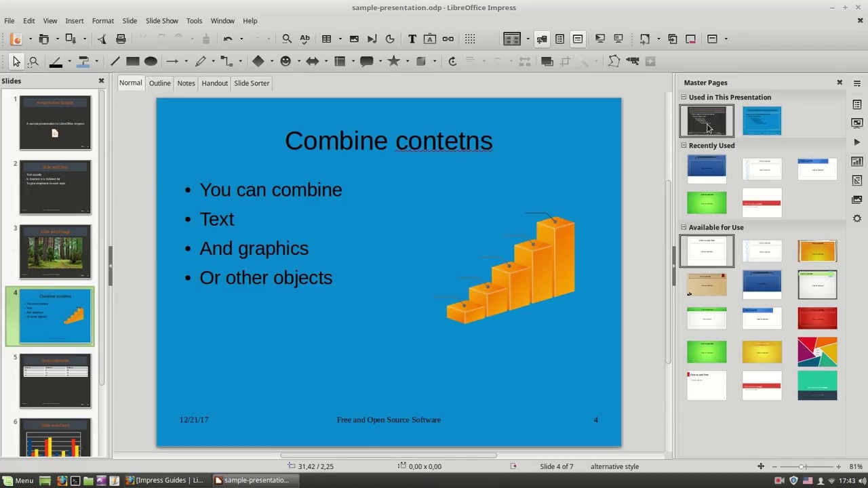The width and height of the screenshot is (868, 488).
Task: Insert a text box
Action: point(412,39)
